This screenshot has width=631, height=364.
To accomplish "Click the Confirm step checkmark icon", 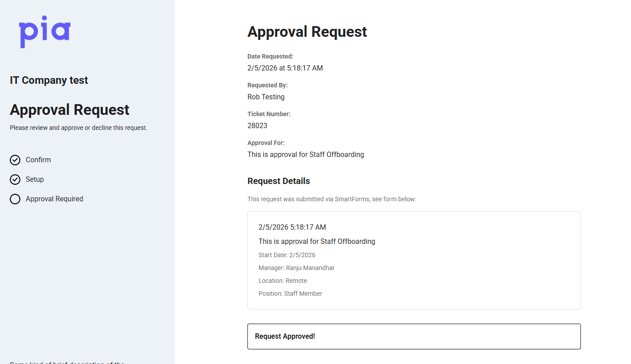I will (x=15, y=160).
